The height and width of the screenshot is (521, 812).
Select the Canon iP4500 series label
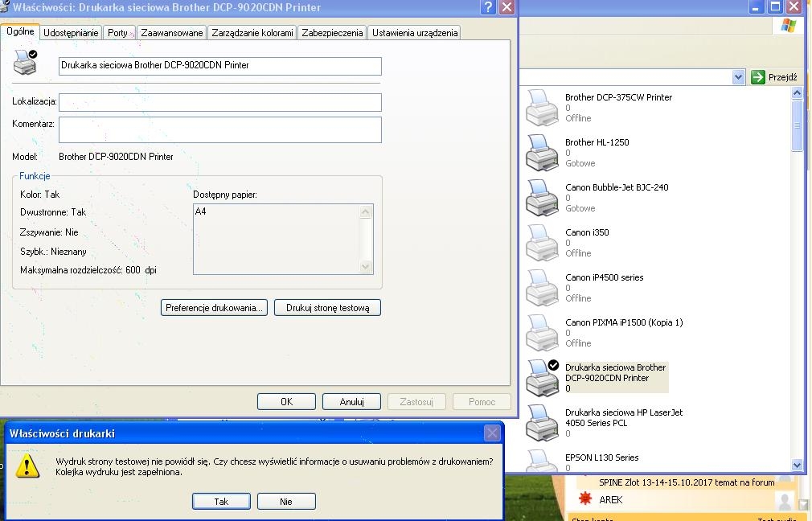click(605, 277)
